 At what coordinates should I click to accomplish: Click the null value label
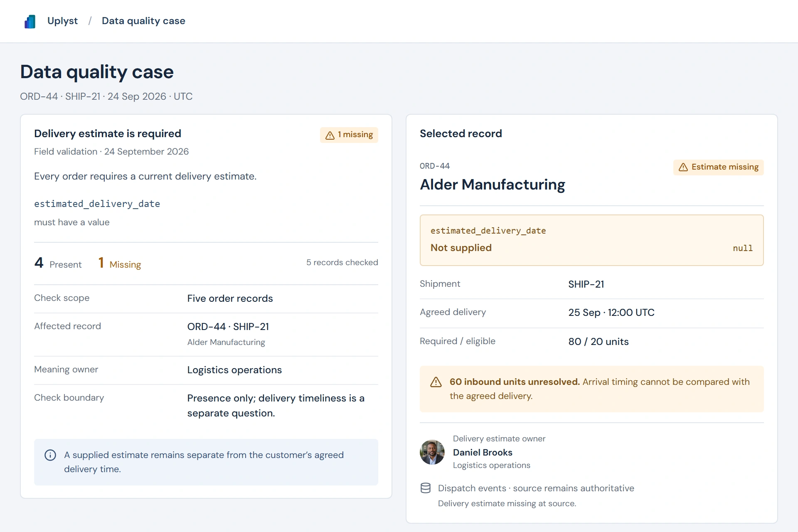(743, 248)
